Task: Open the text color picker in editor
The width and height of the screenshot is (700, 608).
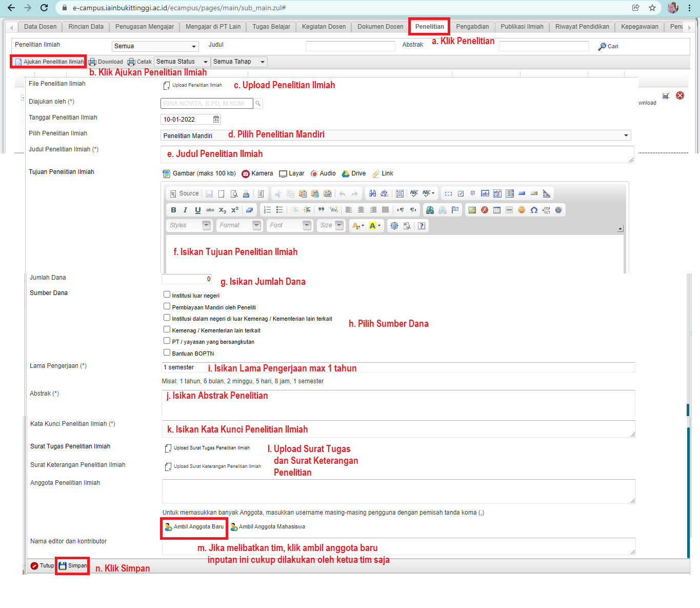Action: click(357, 226)
